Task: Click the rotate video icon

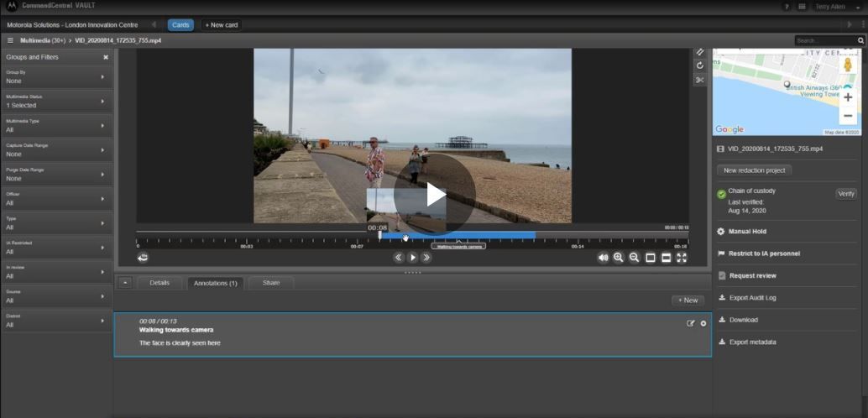Action: click(x=699, y=65)
